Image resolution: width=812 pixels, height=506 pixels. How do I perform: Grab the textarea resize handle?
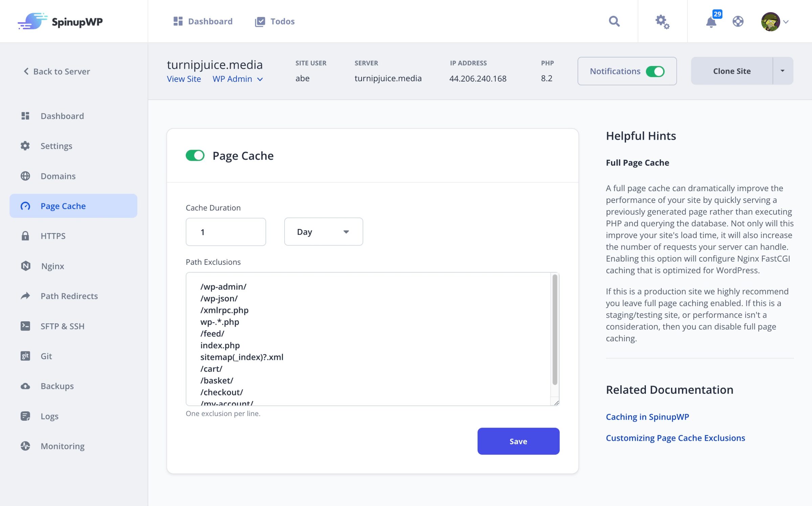tap(556, 402)
